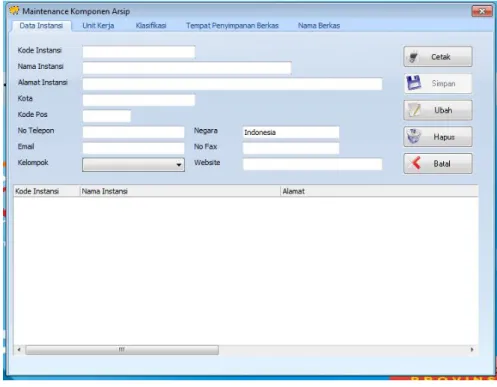
Task: Open the Nama Berkas tab
Action: (319, 26)
